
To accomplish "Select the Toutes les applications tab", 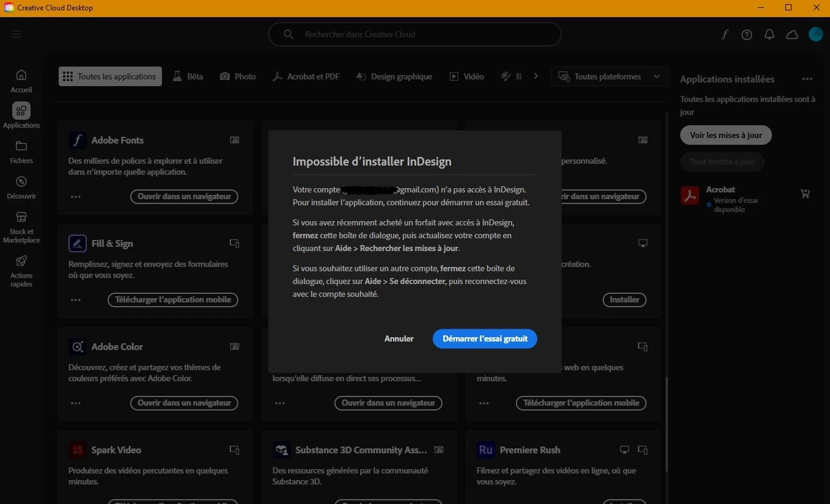I will pyautogui.click(x=111, y=76).
